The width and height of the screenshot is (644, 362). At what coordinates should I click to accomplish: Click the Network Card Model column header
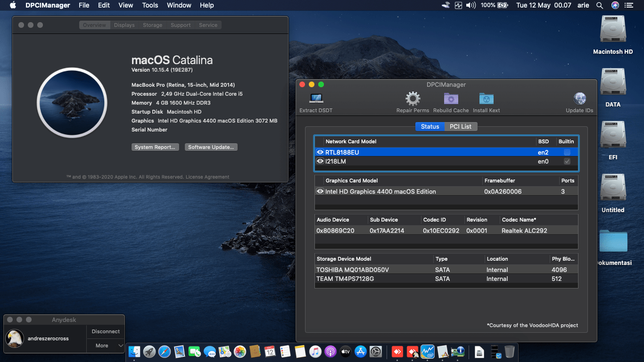(351, 141)
